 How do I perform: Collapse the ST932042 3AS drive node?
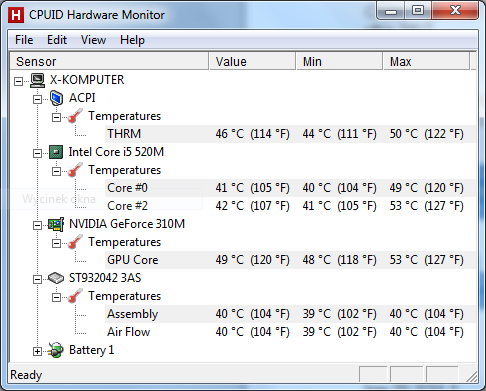point(37,279)
